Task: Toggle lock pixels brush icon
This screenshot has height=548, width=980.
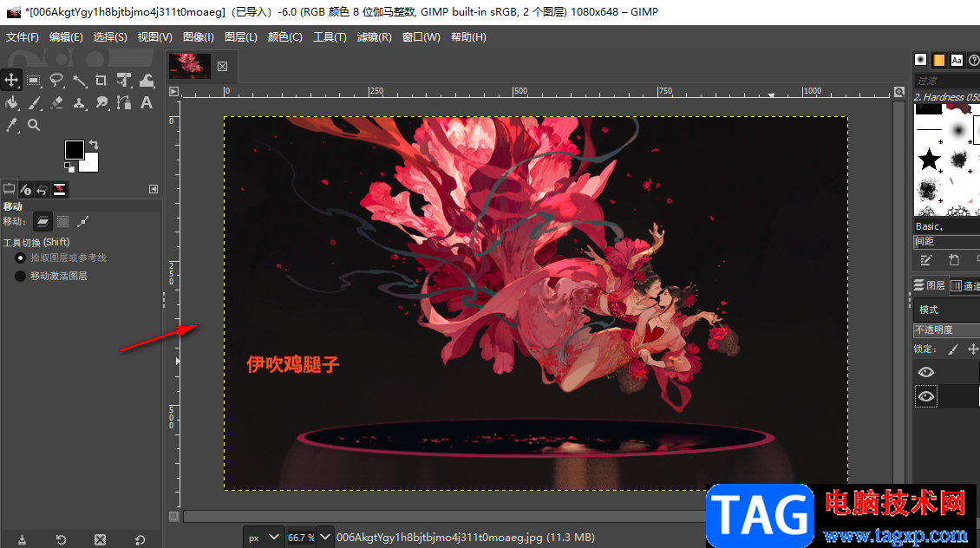Action: (952, 349)
